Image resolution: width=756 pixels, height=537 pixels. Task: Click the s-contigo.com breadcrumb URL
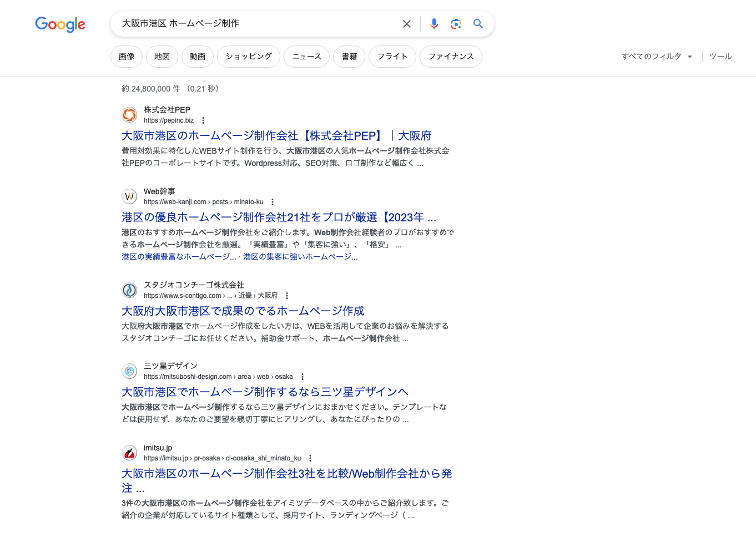coord(211,296)
